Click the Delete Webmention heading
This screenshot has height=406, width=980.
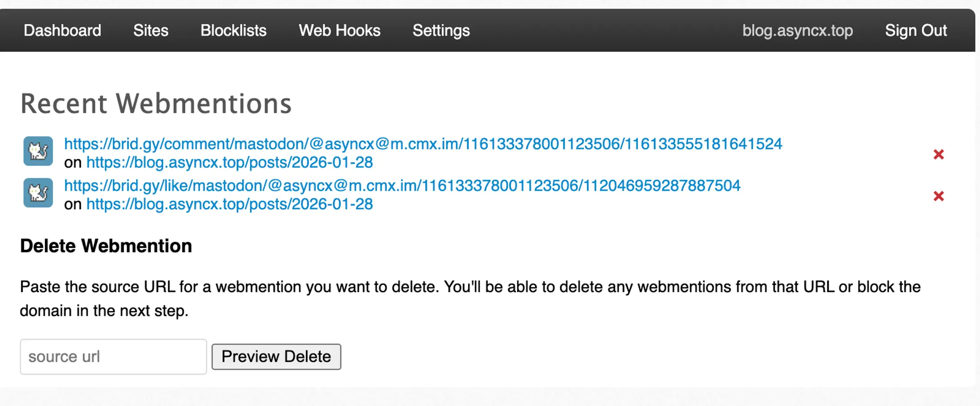106,246
